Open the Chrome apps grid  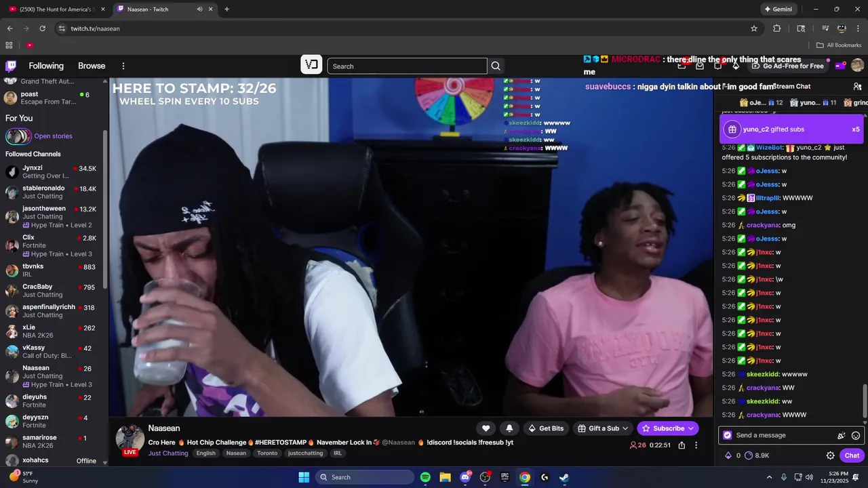coord(9,45)
